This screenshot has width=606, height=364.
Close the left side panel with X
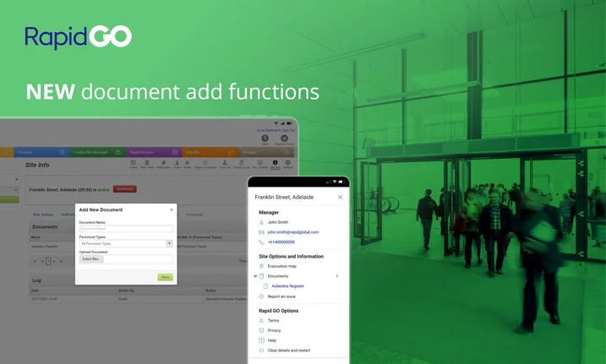tap(17, 179)
